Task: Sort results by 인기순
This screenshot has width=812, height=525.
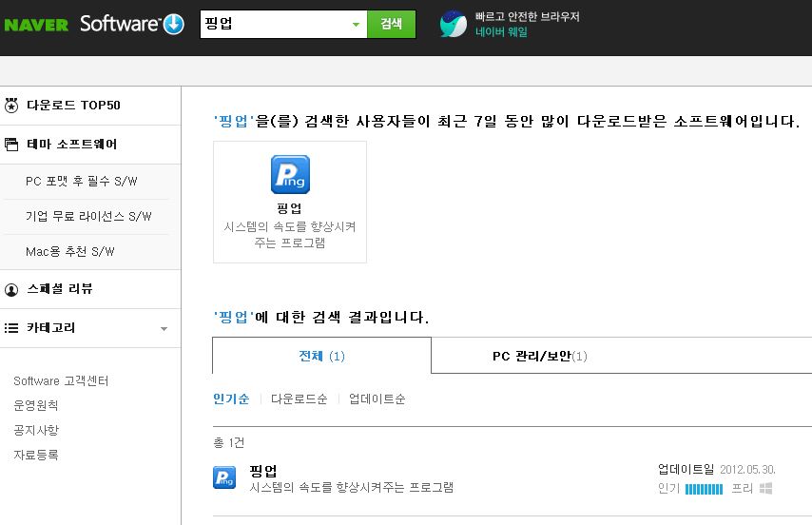Action: tap(231, 399)
